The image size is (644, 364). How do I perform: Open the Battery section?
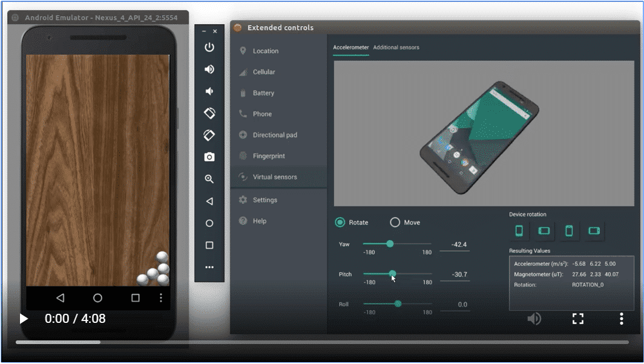click(263, 93)
